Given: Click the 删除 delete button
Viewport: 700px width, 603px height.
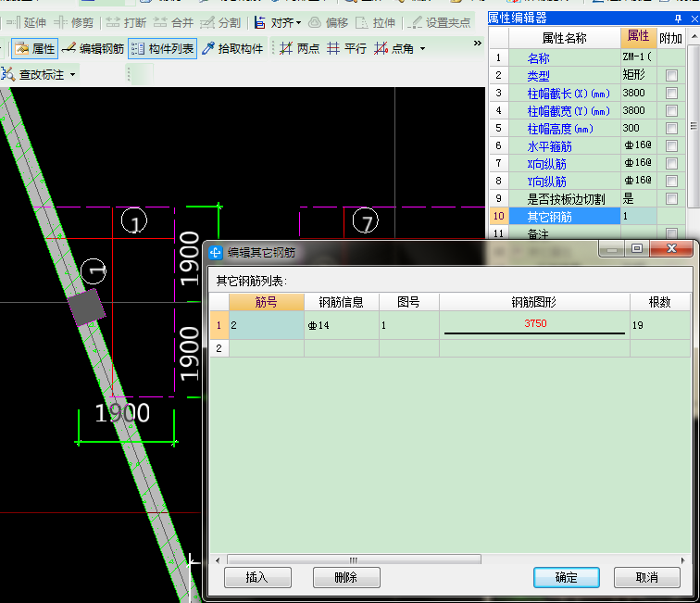Looking at the screenshot, I should coord(346,578).
